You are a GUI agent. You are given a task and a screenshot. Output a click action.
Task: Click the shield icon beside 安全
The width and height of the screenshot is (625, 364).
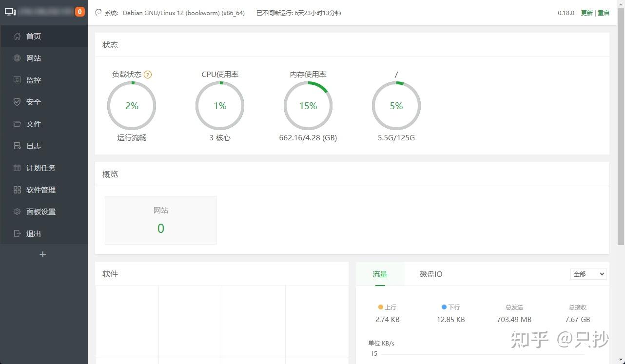pyautogui.click(x=17, y=102)
